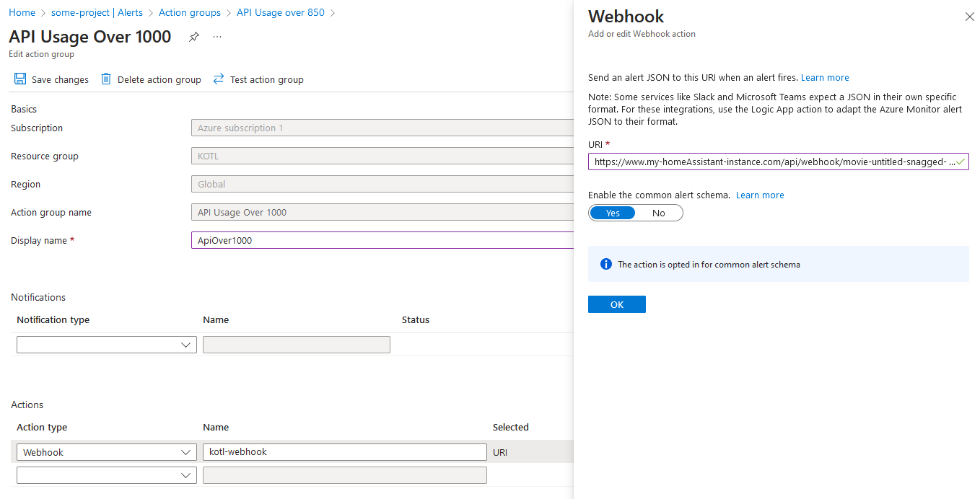980x499 pixels.
Task: Click the info icon in schema notice
Action: coord(606,265)
